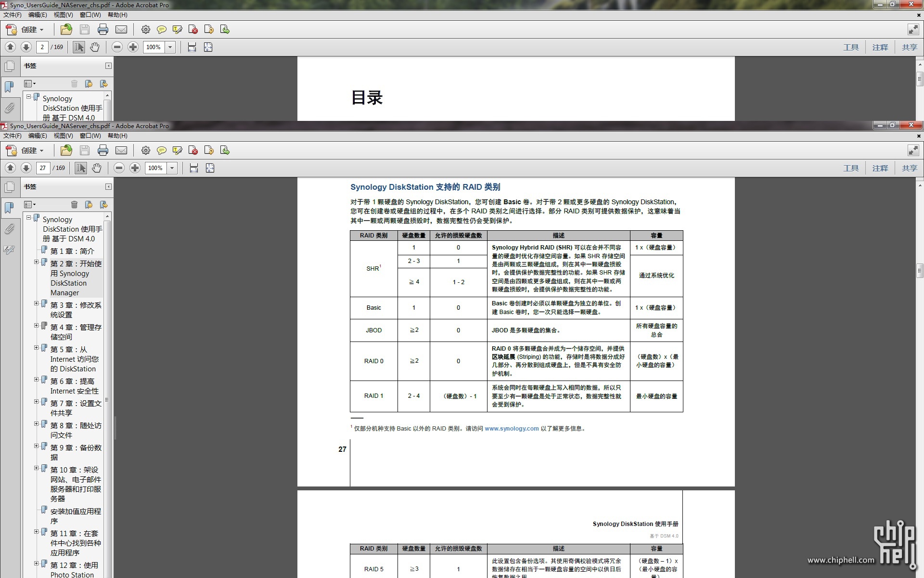Choose the Hand tool in the front window
Image resolution: width=924 pixels, height=578 pixels.
(97, 168)
